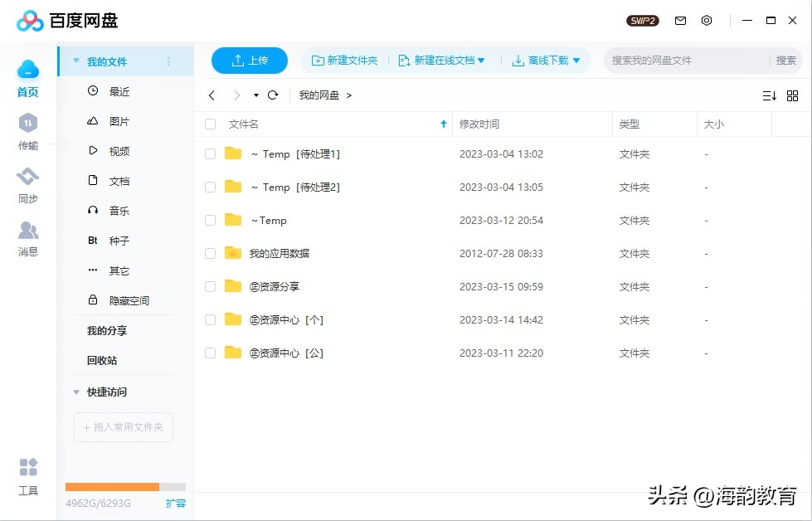Viewport: 812px width, 521px height.
Task: Open the settings hexagon icon
Action: [x=707, y=21]
